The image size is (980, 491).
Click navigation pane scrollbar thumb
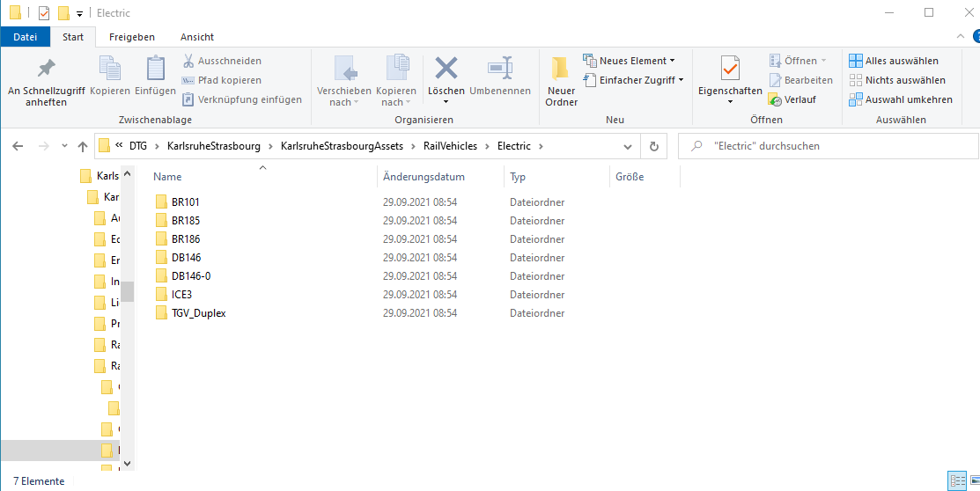coord(128,292)
